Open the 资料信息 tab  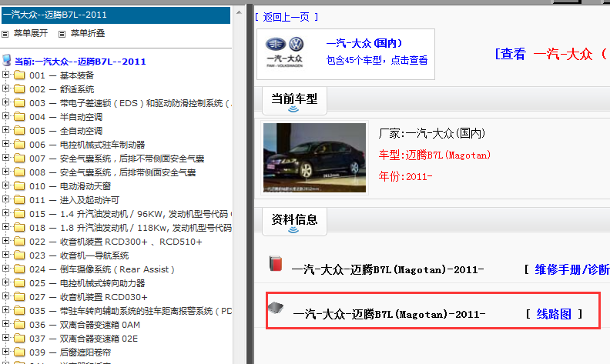294,222
